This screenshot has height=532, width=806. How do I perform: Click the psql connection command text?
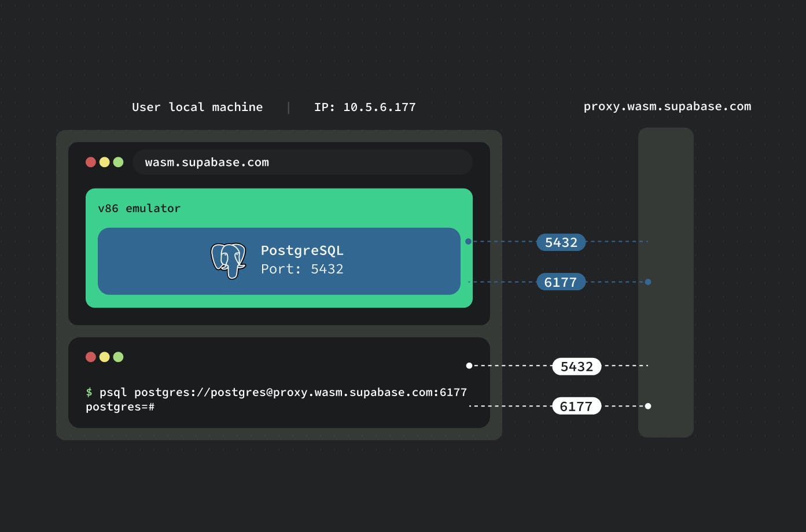(277, 392)
